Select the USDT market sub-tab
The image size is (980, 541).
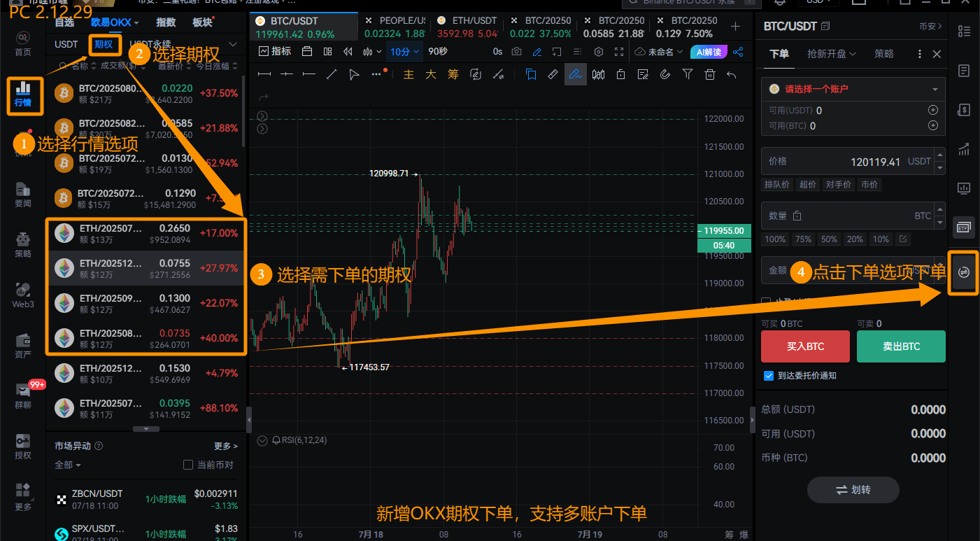(x=66, y=44)
